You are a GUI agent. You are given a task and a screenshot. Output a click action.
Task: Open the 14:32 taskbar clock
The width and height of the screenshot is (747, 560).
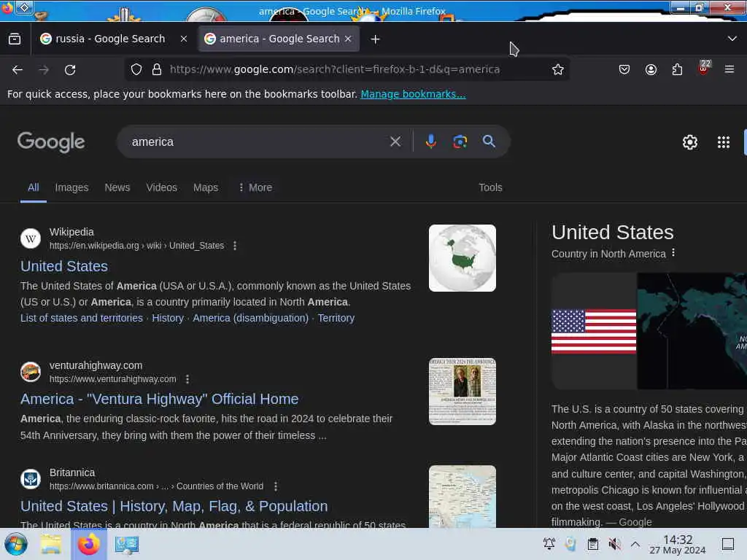pos(678,544)
